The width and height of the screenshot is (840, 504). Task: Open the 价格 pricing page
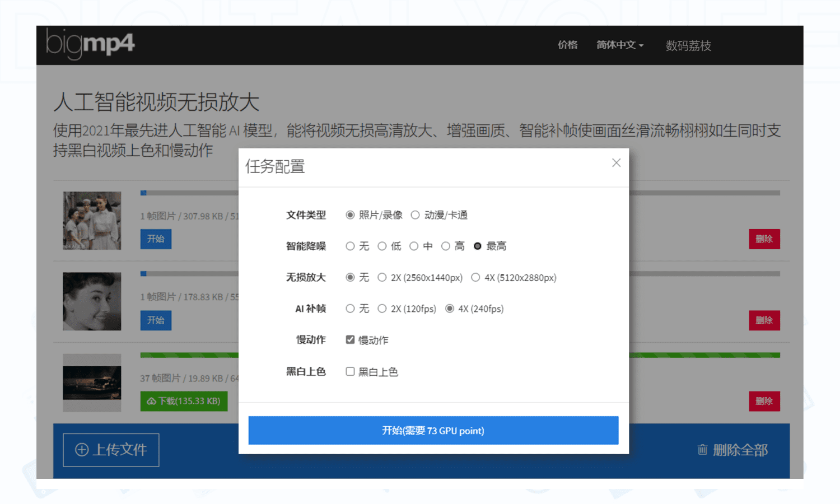pyautogui.click(x=567, y=45)
